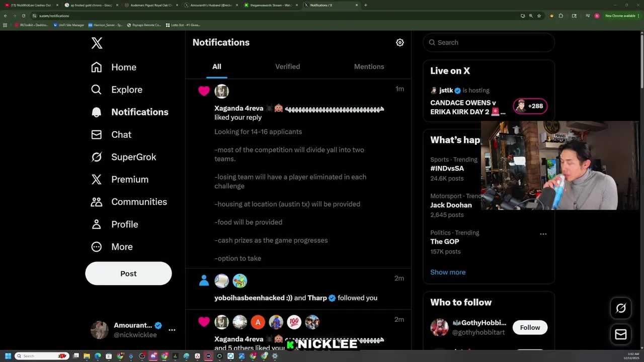Go back in Chrome
Image resolution: width=644 pixels, height=362 pixels.
coord(6,16)
